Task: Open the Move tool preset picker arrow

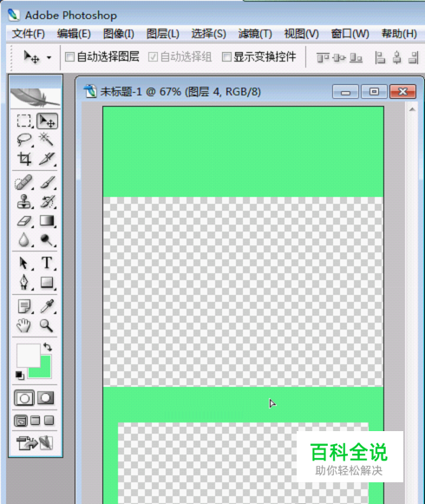Action: tap(49, 58)
